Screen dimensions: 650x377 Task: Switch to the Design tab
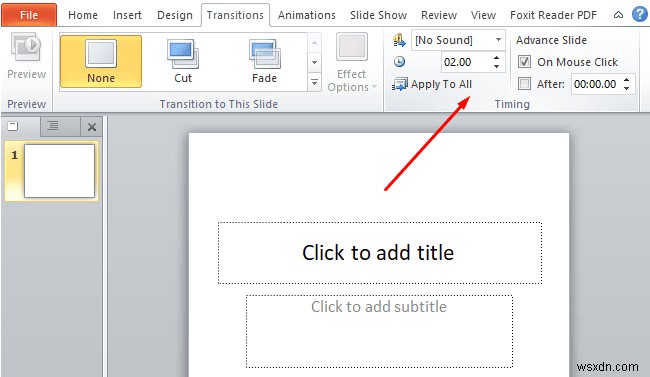point(175,15)
